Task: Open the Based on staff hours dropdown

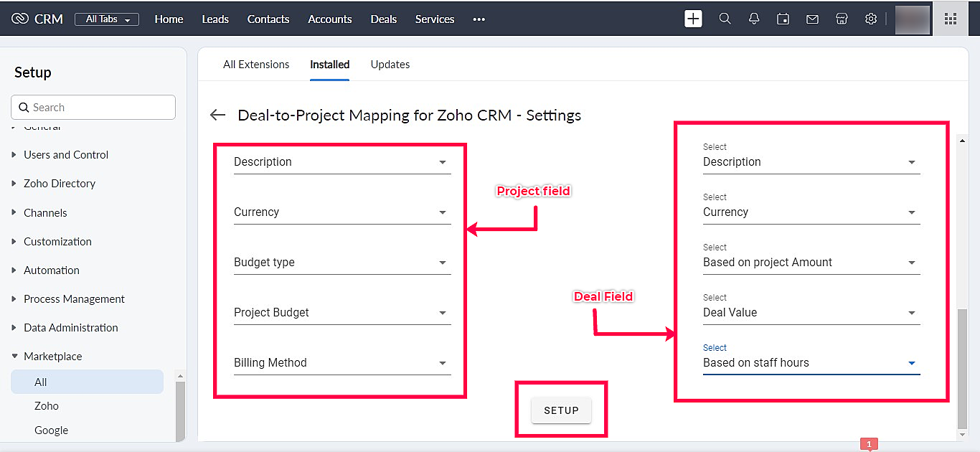Action: pos(811,363)
